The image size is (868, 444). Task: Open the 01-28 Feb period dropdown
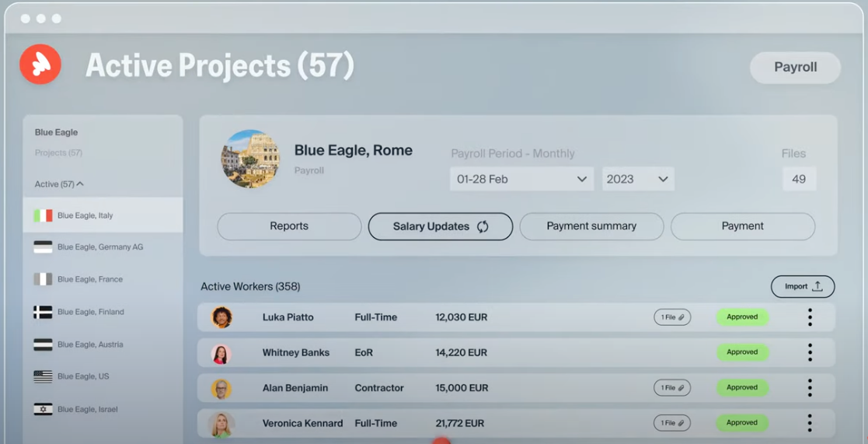tap(522, 179)
